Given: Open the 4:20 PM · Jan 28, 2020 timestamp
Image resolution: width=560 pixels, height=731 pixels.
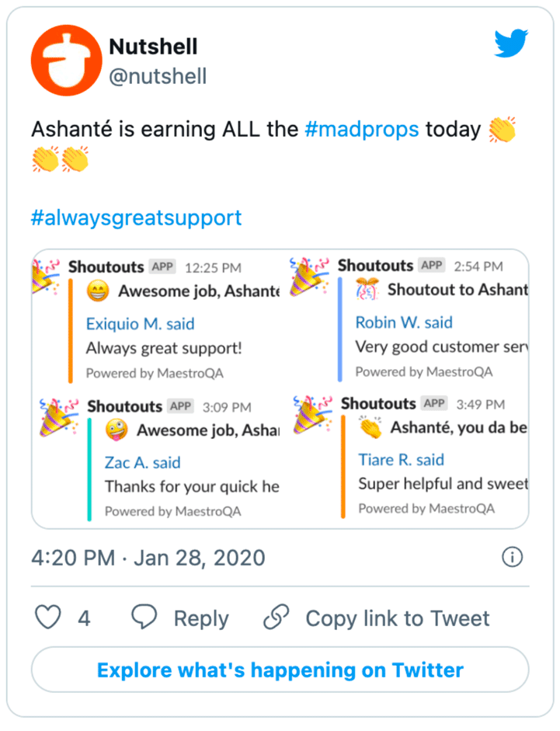Looking at the screenshot, I should pyautogui.click(x=148, y=557).
